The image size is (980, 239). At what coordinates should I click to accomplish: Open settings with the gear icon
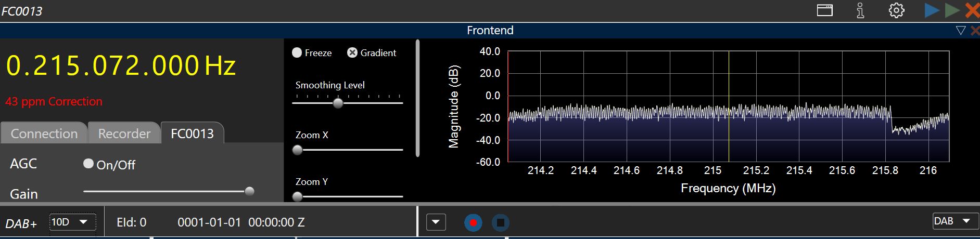tap(896, 10)
